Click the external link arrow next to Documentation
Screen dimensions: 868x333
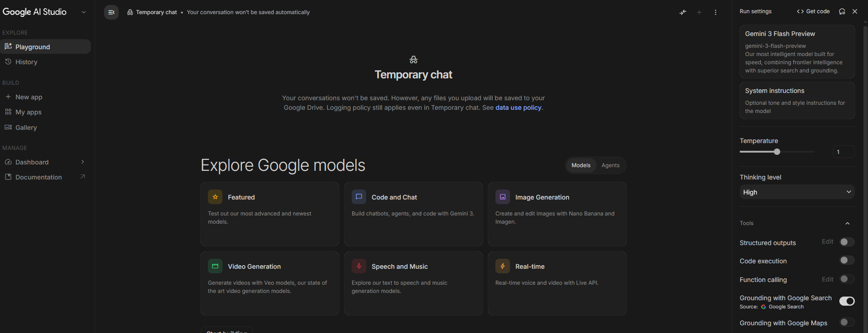click(x=83, y=177)
